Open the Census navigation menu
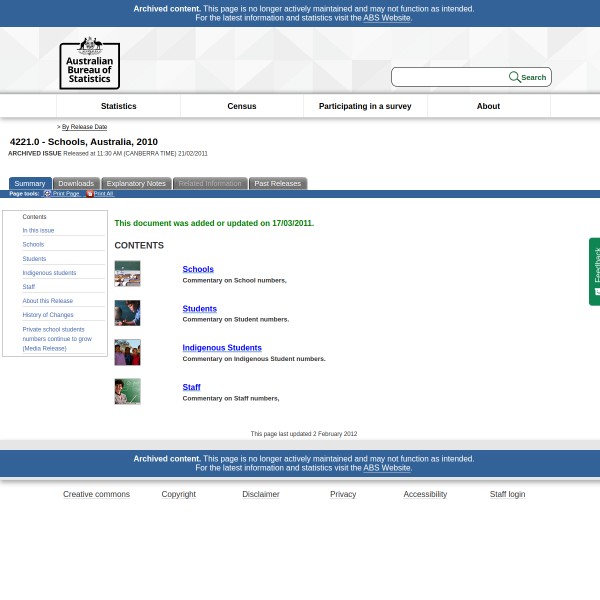 point(242,106)
